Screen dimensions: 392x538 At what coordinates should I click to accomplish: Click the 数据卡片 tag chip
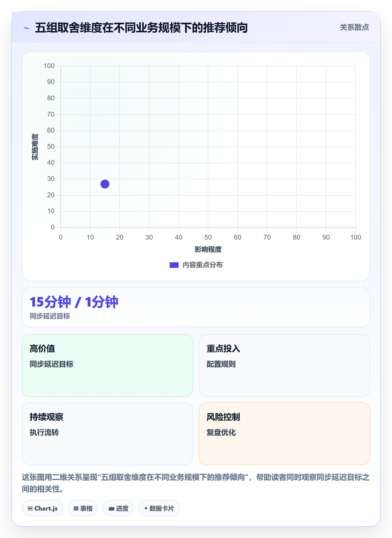(x=159, y=508)
